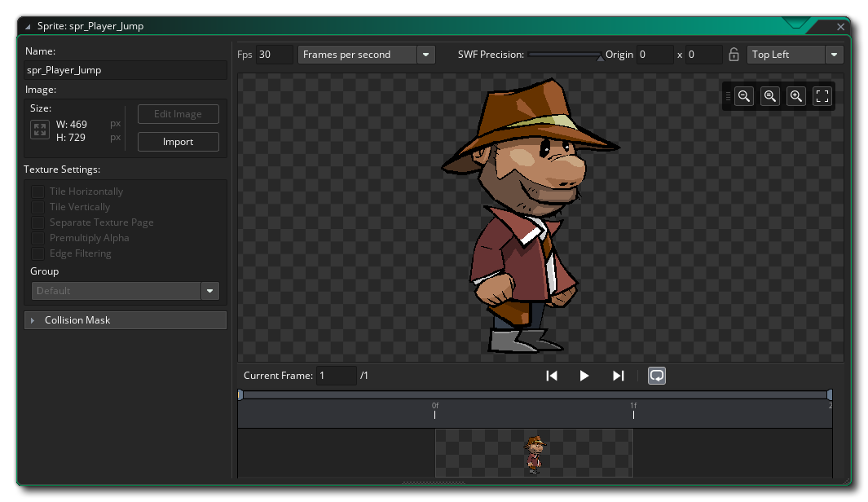
Task: Click the timeline left range handle
Action: tap(240, 394)
